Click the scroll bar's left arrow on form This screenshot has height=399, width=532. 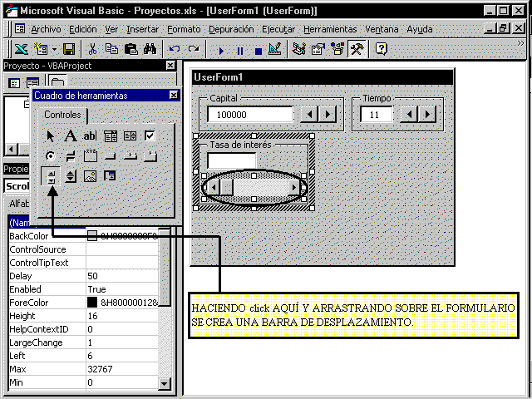tap(214, 187)
